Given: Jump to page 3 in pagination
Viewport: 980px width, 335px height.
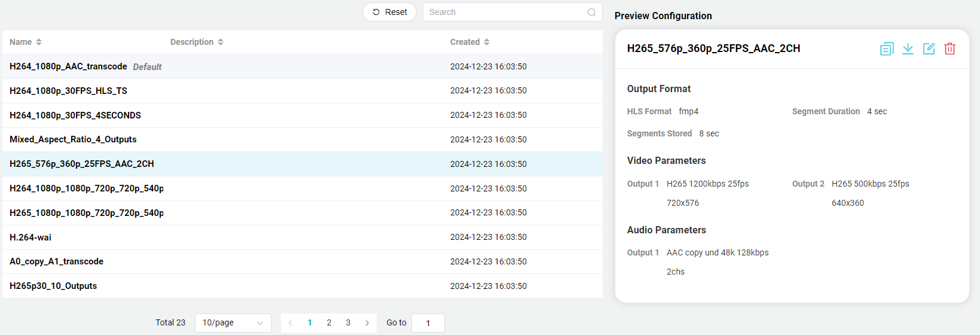Looking at the screenshot, I should pos(348,322).
